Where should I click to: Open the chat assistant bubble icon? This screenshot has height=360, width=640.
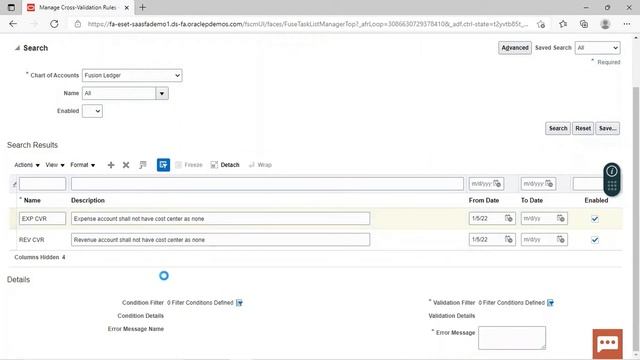[607, 344]
